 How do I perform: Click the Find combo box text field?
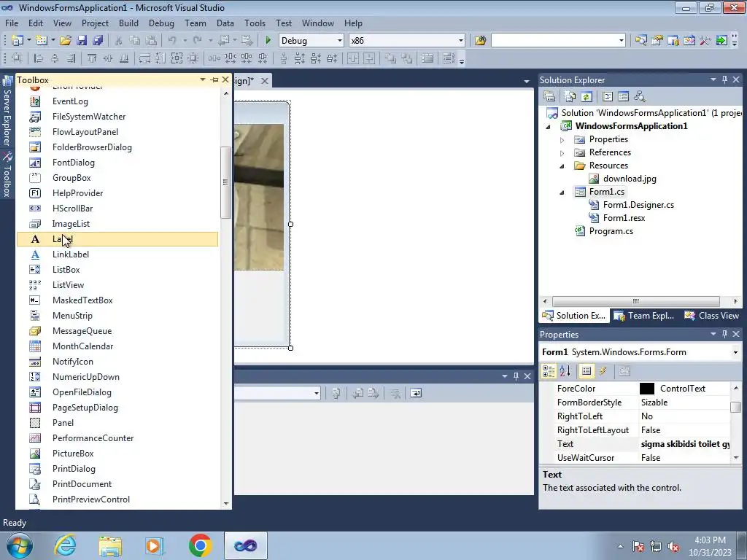pyautogui.click(x=554, y=41)
